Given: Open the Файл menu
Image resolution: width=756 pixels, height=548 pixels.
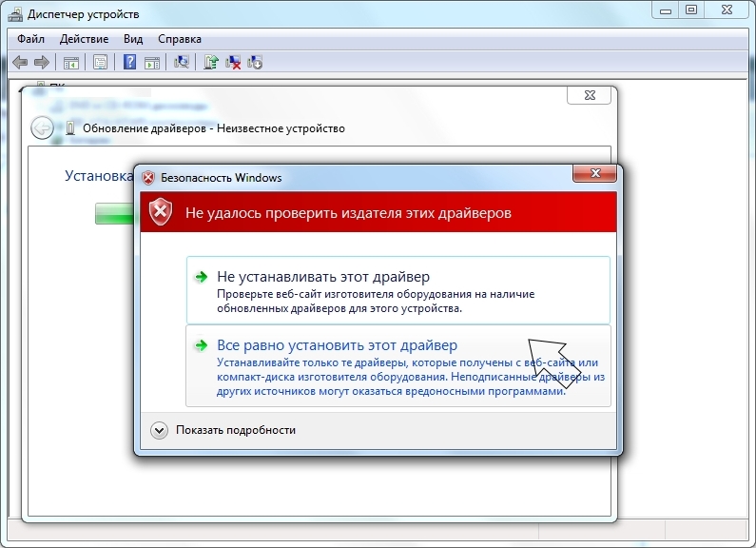Looking at the screenshot, I should coord(30,39).
